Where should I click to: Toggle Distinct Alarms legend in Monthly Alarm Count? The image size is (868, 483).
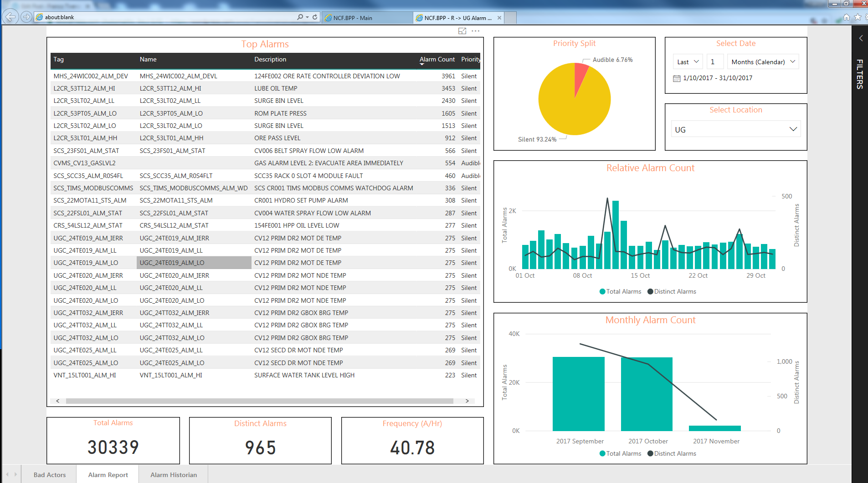[x=672, y=453]
